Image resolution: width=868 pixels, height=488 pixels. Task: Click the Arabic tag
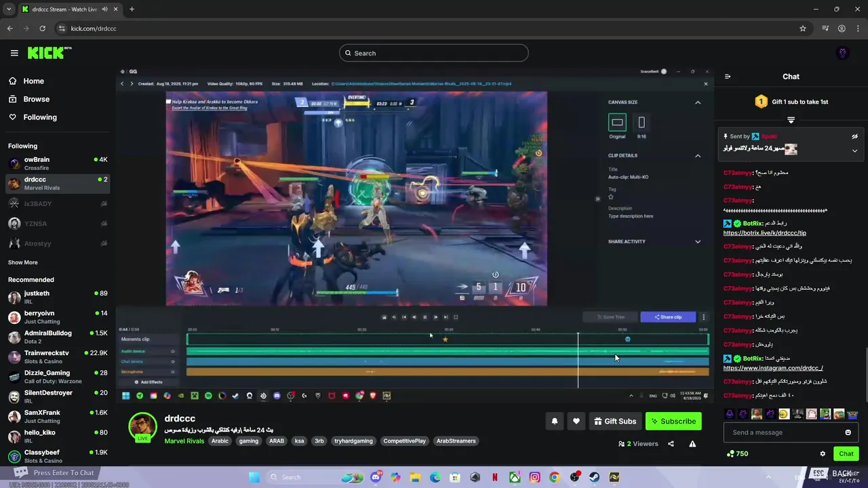tap(220, 441)
